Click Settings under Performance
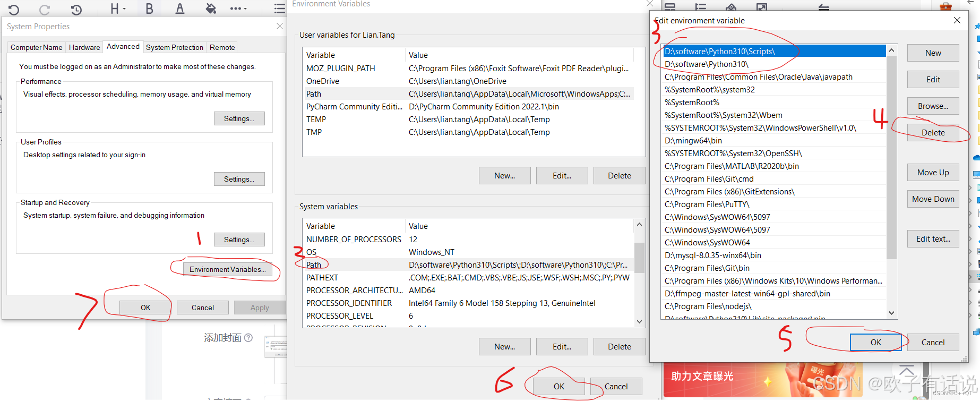This screenshot has height=401, width=980. point(239,118)
